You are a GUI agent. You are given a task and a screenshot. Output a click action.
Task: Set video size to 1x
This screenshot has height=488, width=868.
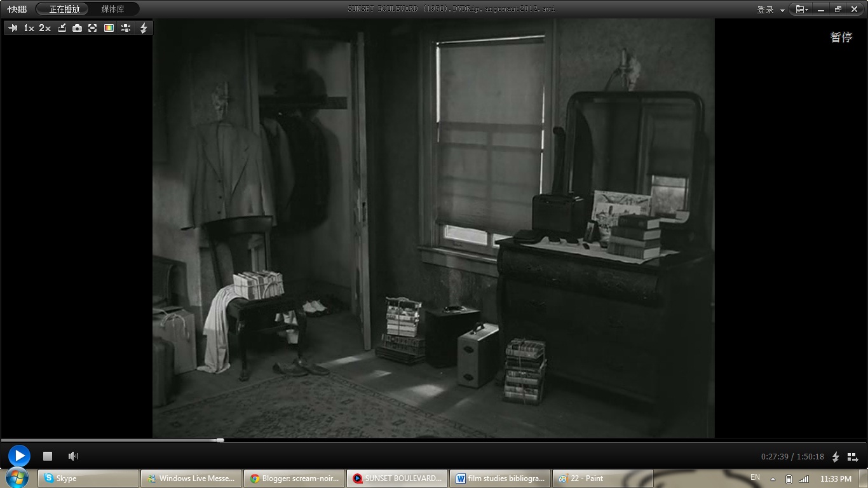29,28
